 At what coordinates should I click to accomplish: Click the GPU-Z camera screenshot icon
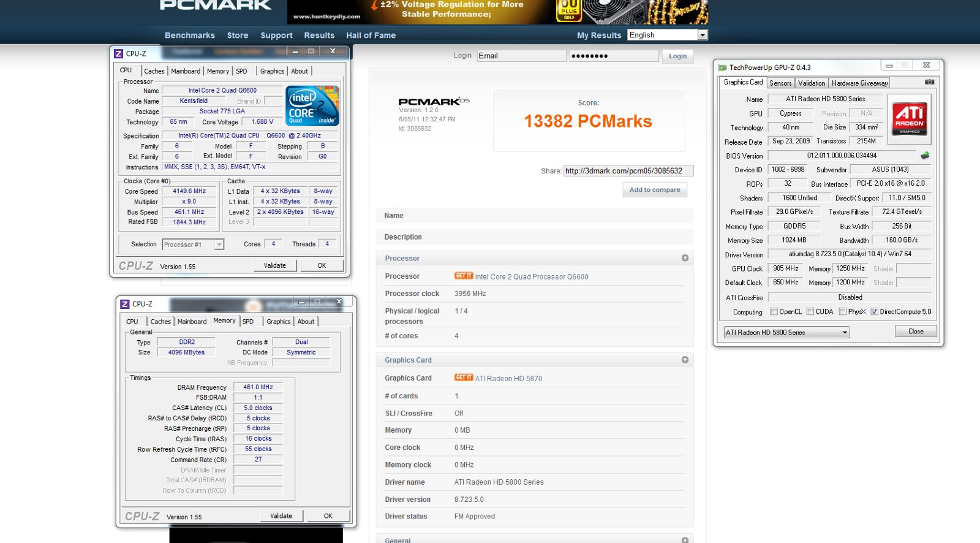[929, 82]
